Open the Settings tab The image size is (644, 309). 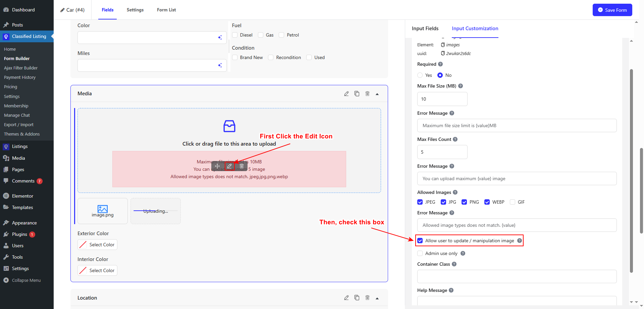(135, 10)
